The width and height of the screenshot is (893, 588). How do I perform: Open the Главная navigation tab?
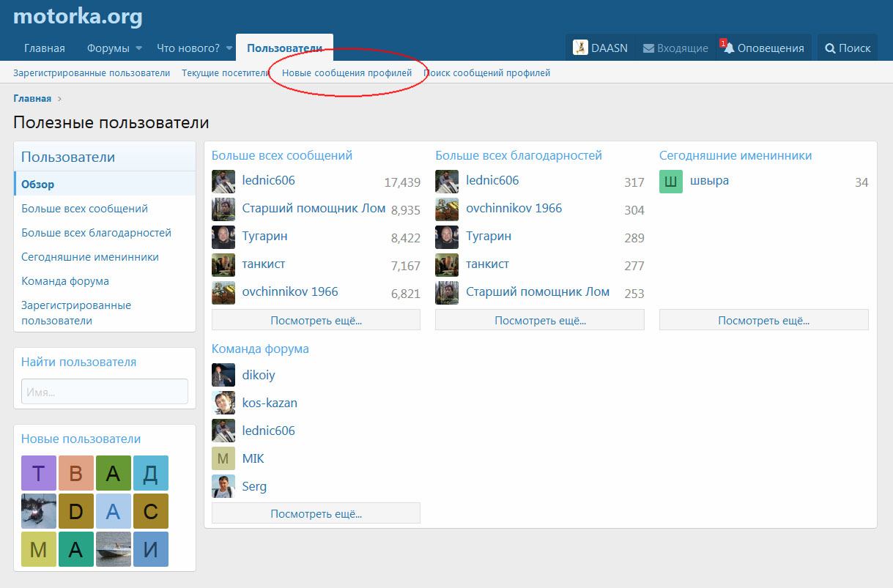45,48
